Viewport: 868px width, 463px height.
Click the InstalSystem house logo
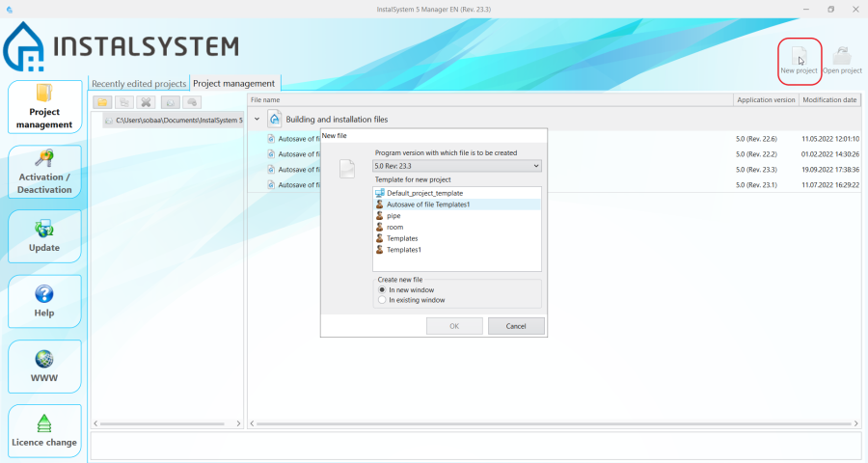tap(24, 46)
